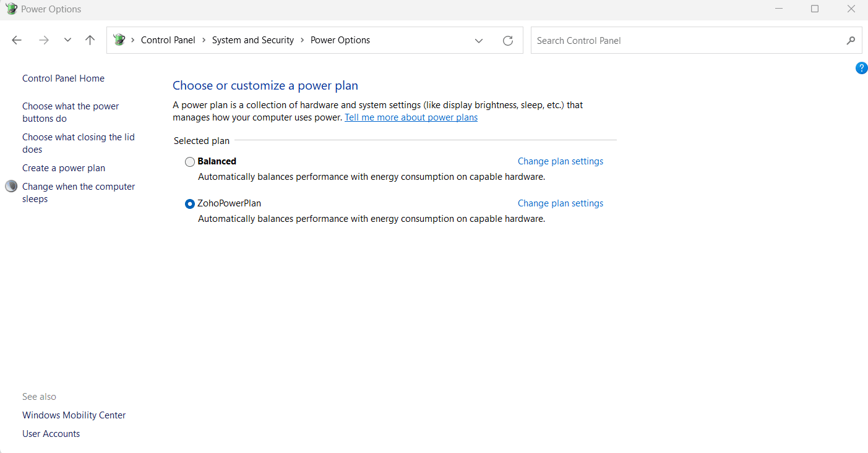This screenshot has width=868, height=453.
Task: Open Change plan settings for Balanced
Action: (x=560, y=161)
